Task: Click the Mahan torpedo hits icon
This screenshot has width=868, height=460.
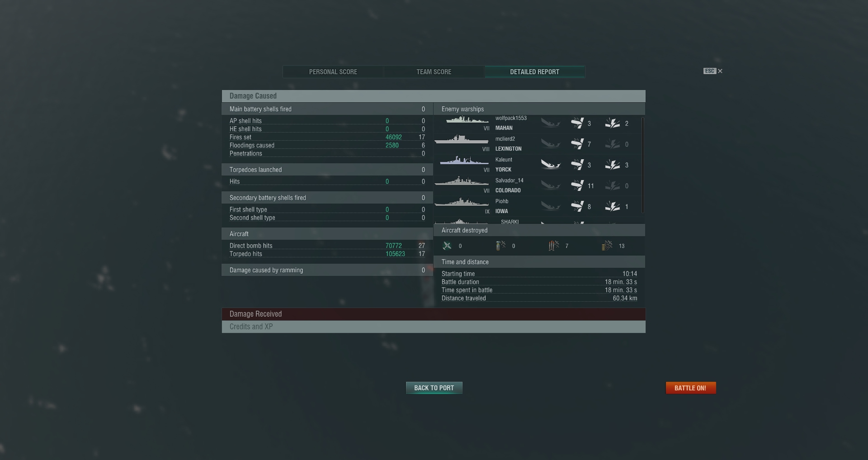Action: click(x=613, y=123)
